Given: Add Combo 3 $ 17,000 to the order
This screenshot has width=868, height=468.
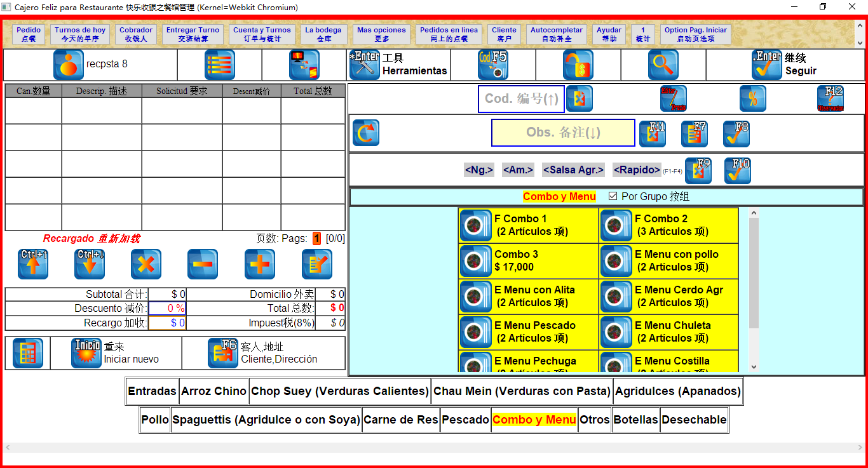Looking at the screenshot, I should click(529, 261).
